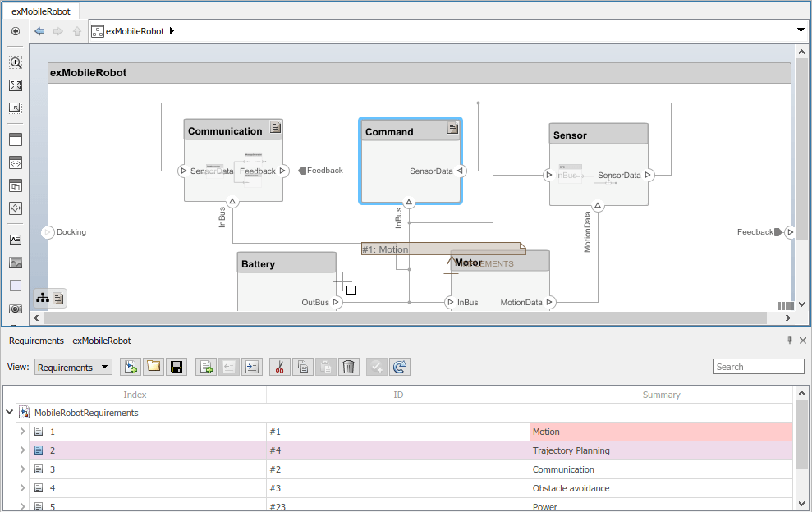Viewport: 812px width, 512px height.
Task: Cut the selected requirement using the scissors icon
Action: tap(279, 367)
